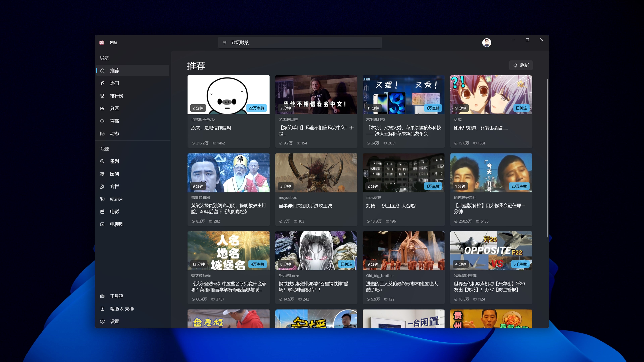Open the 封楼，《七里香》大合唱 thumbnail
644x362 pixels.
[404, 173]
